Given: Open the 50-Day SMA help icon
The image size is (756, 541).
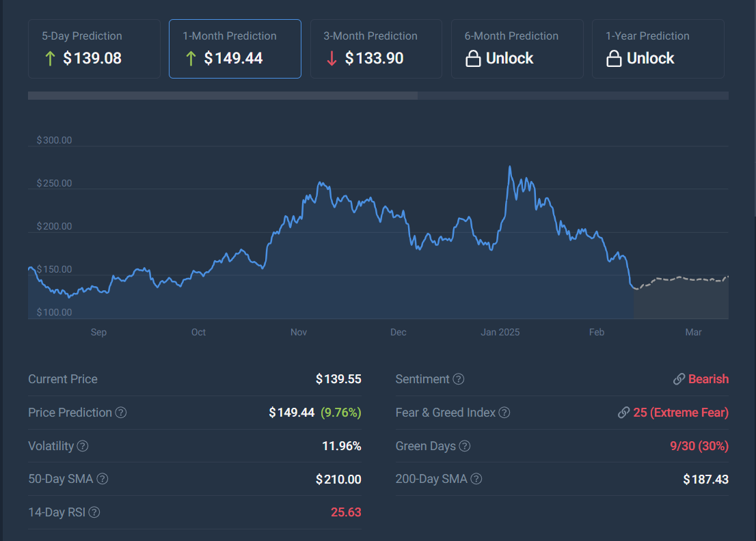Looking at the screenshot, I should click(x=103, y=479).
